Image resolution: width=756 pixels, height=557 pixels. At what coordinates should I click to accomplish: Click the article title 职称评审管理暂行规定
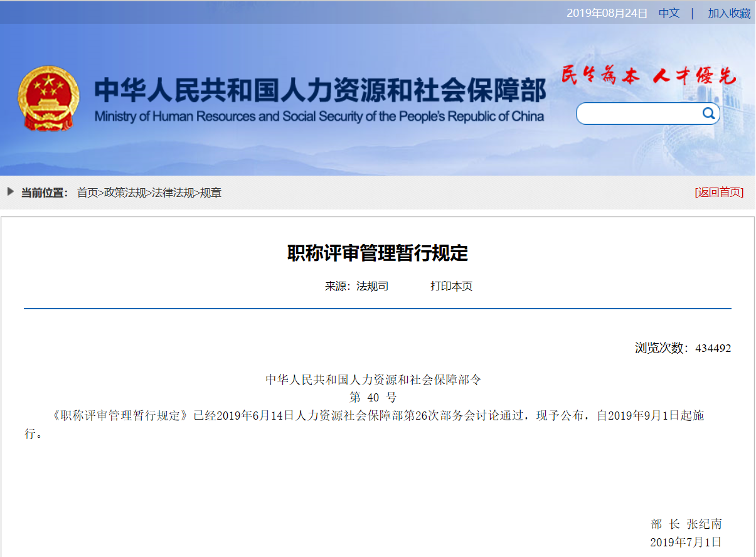click(378, 253)
